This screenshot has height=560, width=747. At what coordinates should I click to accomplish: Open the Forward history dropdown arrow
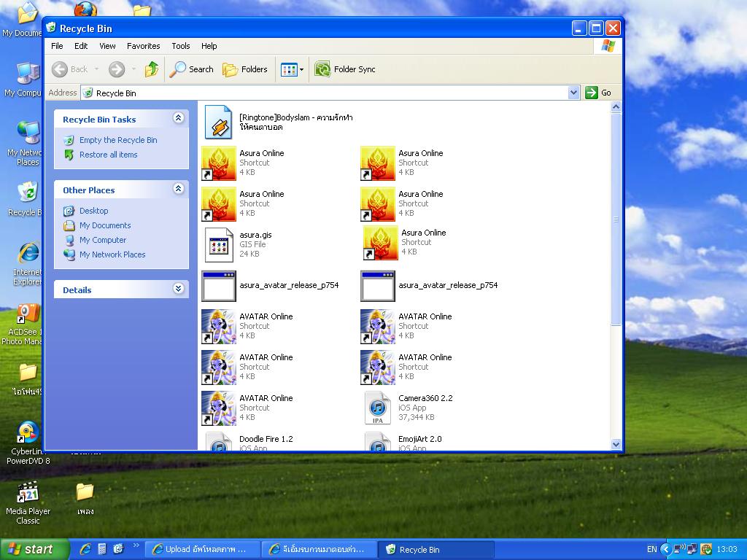pyautogui.click(x=133, y=69)
